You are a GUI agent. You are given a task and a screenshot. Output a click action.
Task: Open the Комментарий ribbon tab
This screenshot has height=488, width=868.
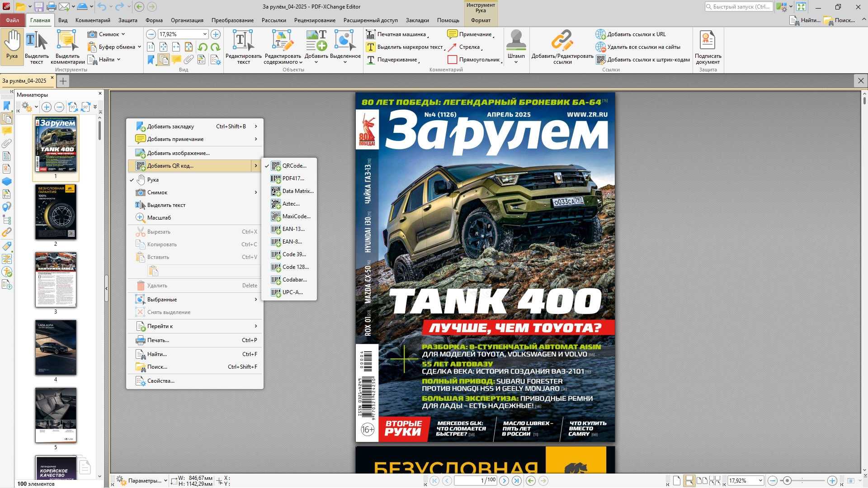point(93,20)
